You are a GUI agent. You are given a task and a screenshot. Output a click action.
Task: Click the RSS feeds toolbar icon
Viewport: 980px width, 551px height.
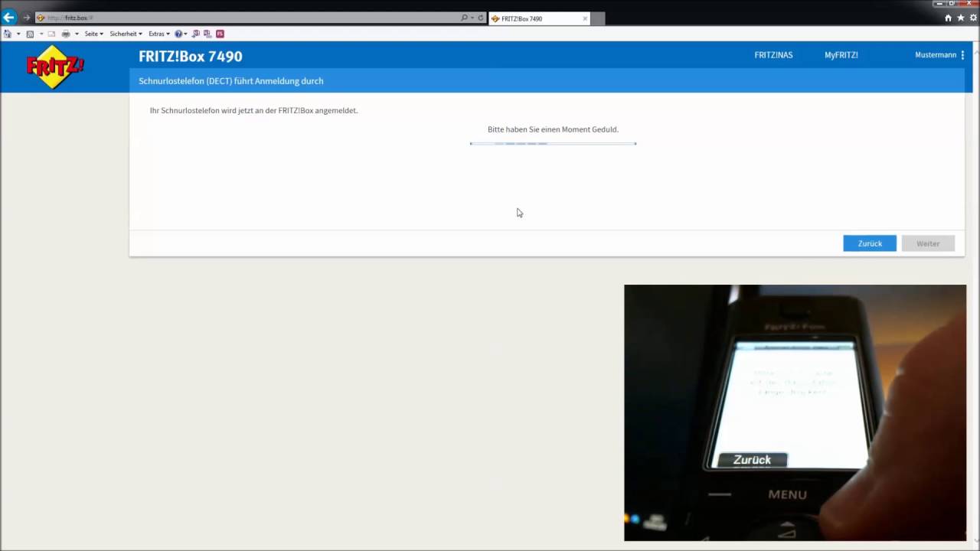[x=30, y=34]
